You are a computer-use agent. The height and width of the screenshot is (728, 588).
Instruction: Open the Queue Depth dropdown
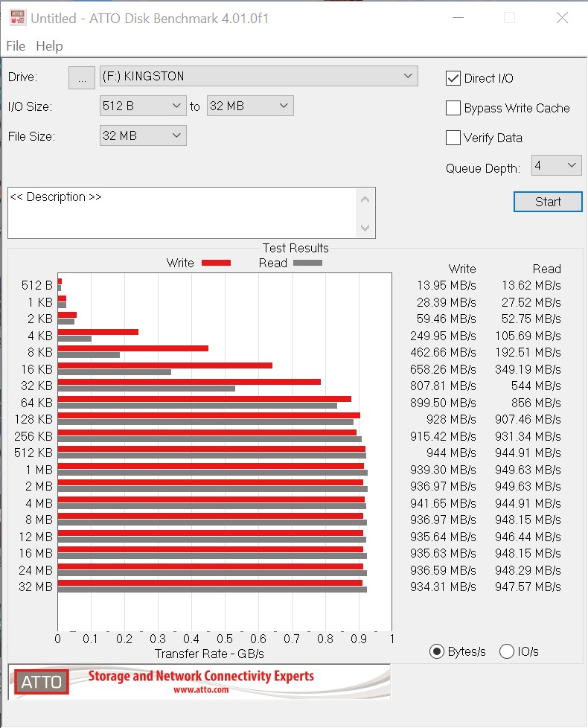coord(557,165)
